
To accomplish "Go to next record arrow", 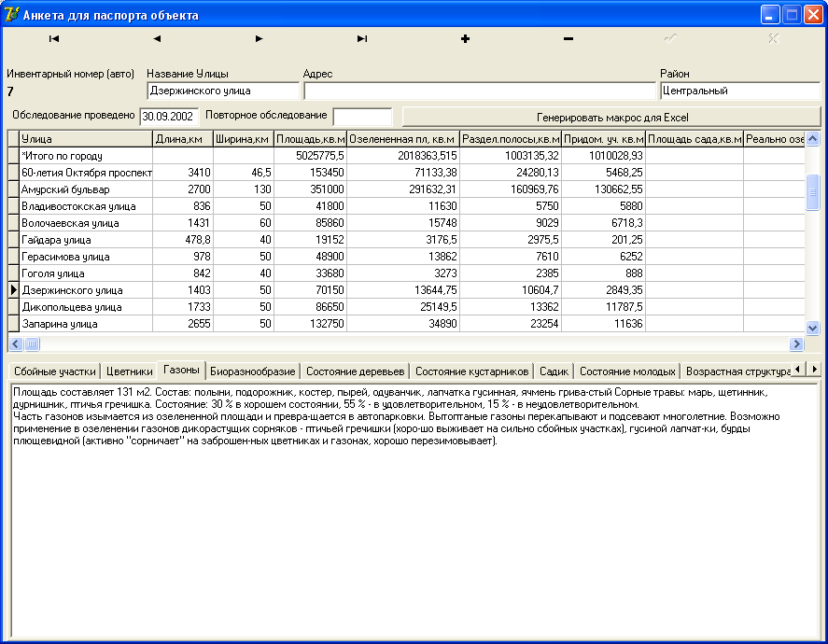I will click(260, 38).
